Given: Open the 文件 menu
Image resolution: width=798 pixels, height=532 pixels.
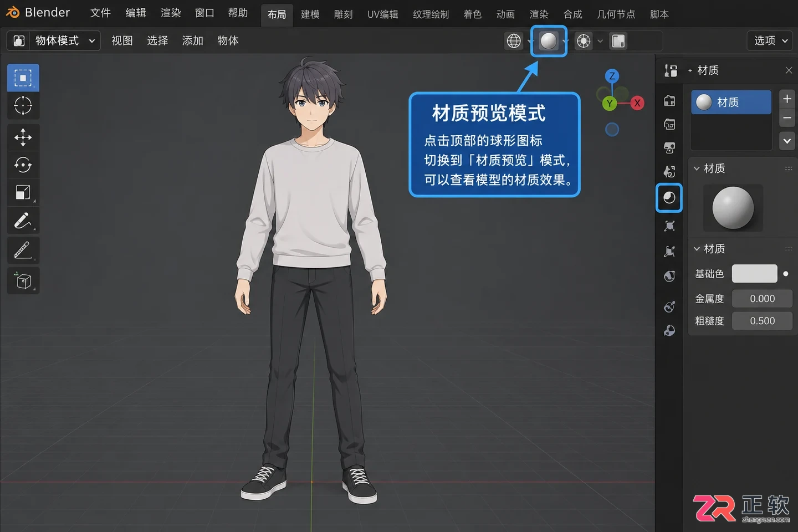Looking at the screenshot, I should tap(100, 13).
